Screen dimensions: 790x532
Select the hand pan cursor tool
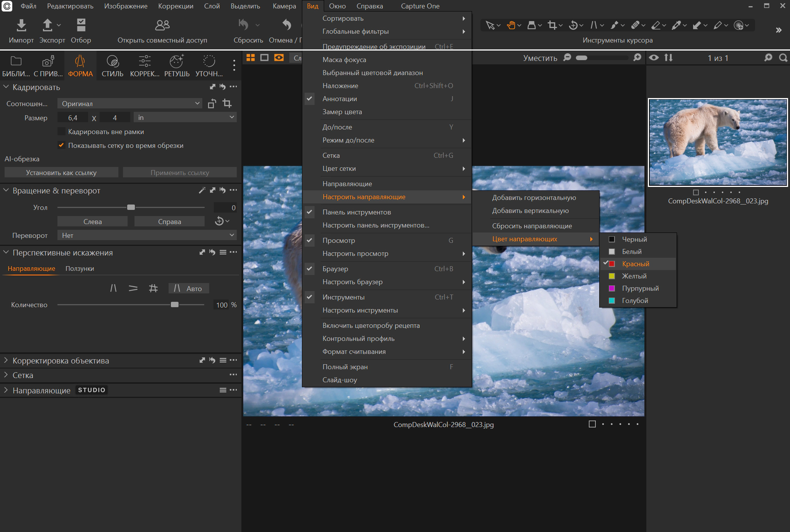click(511, 25)
